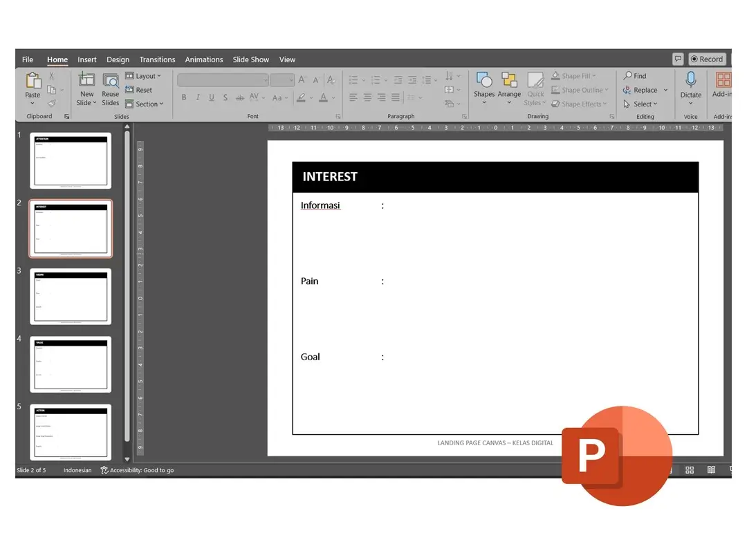
Task: Switch to Slide Sorter view
Action: [x=690, y=470]
